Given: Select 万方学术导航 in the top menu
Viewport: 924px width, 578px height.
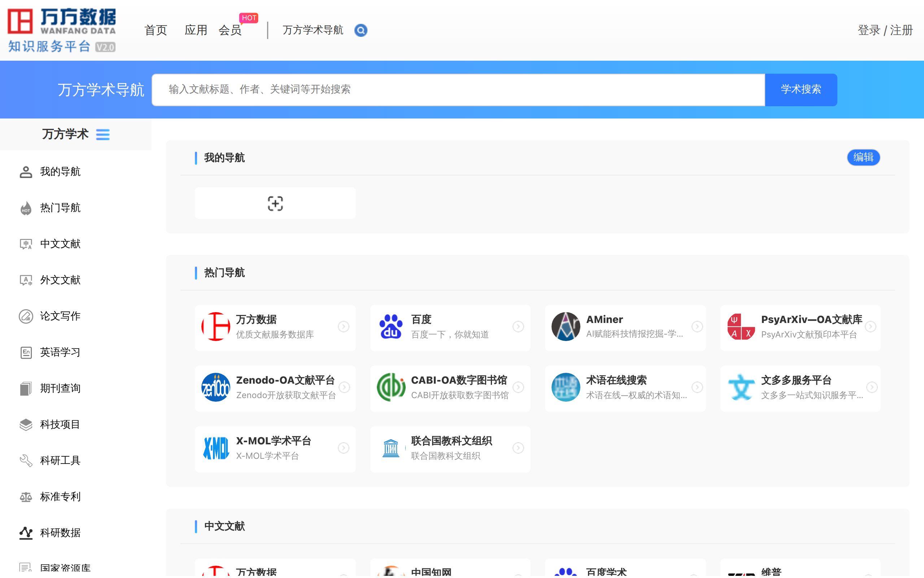Looking at the screenshot, I should coord(313,30).
